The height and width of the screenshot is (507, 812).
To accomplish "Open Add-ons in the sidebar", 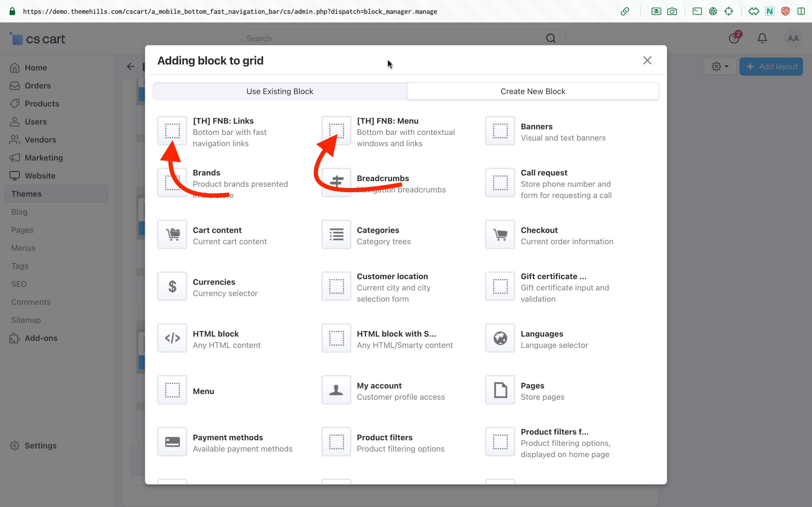I will [41, 338].
